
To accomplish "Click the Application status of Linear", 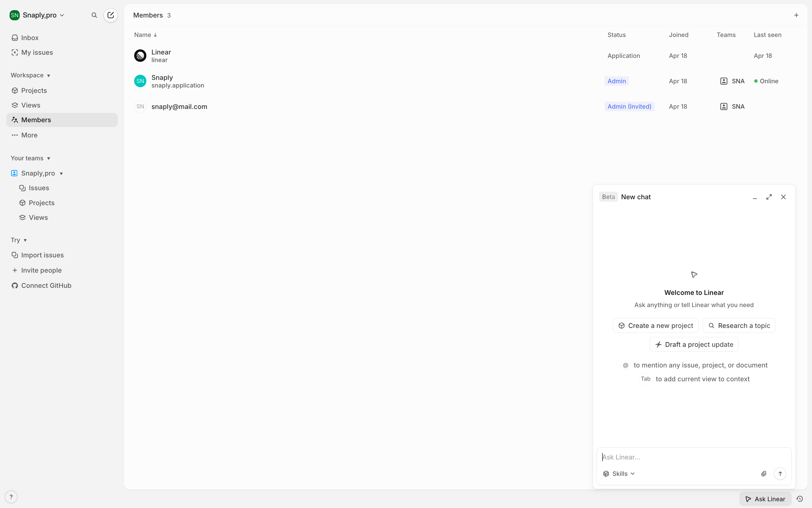I will click(x=623, y=56).
